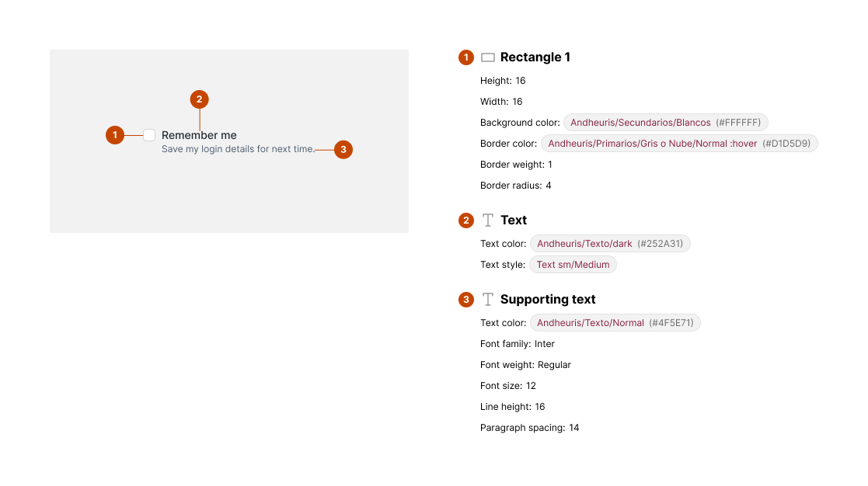Click annotation marker 3 after supporting text
Screen dimensions: 868x486
click(343, 150)
